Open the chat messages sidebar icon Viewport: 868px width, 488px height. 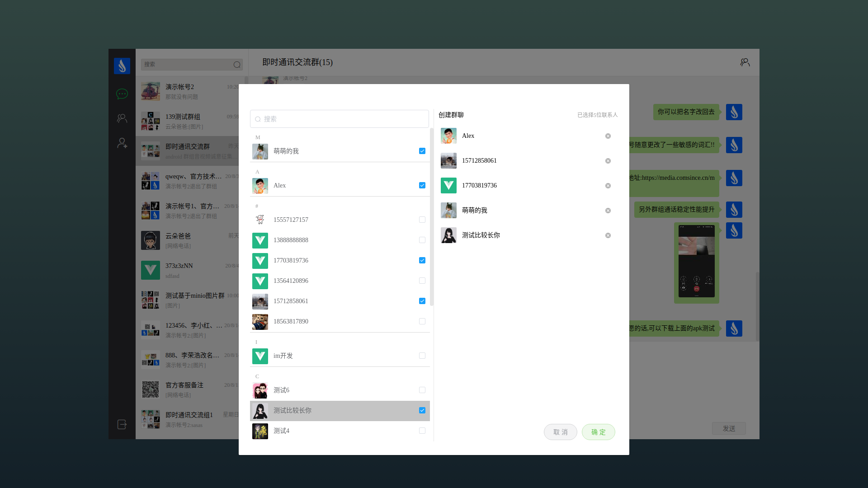coord(122,94)
